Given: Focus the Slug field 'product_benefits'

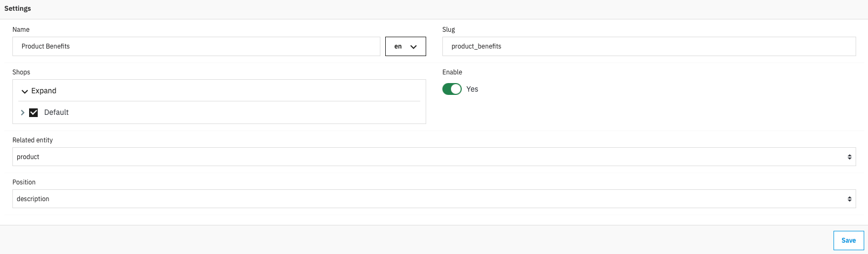Looking at the screenshot, I should point(649,46).
